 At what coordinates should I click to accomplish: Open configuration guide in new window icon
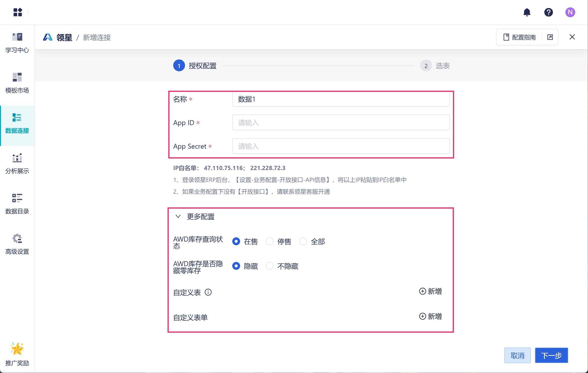pyautogui.click(x=550, y=37)
